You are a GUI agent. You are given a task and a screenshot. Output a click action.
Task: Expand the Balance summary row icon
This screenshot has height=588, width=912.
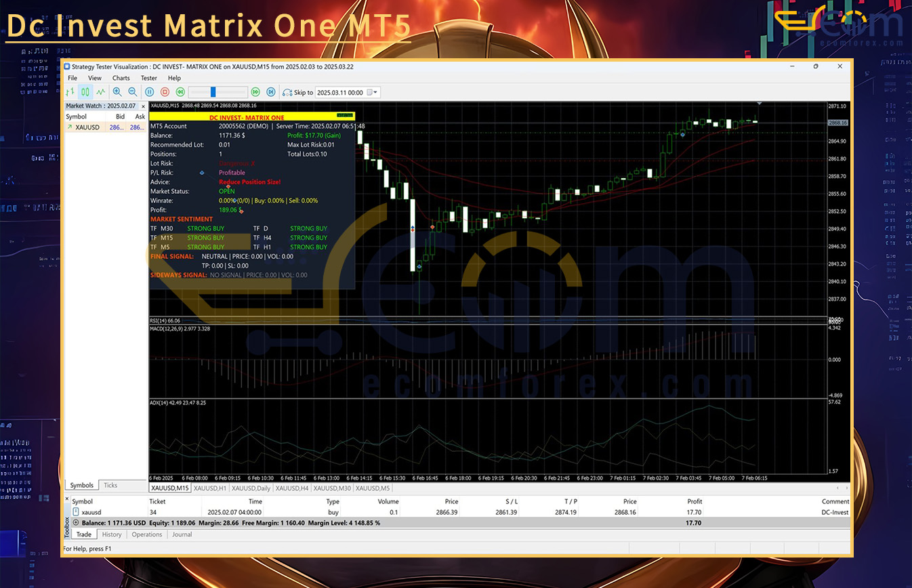coord(76,523)
